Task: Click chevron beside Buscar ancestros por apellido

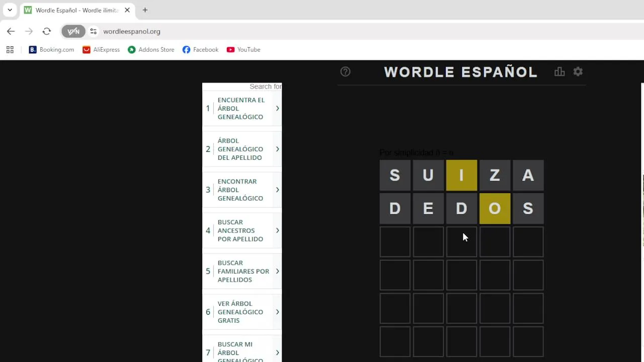Action: 277,231
